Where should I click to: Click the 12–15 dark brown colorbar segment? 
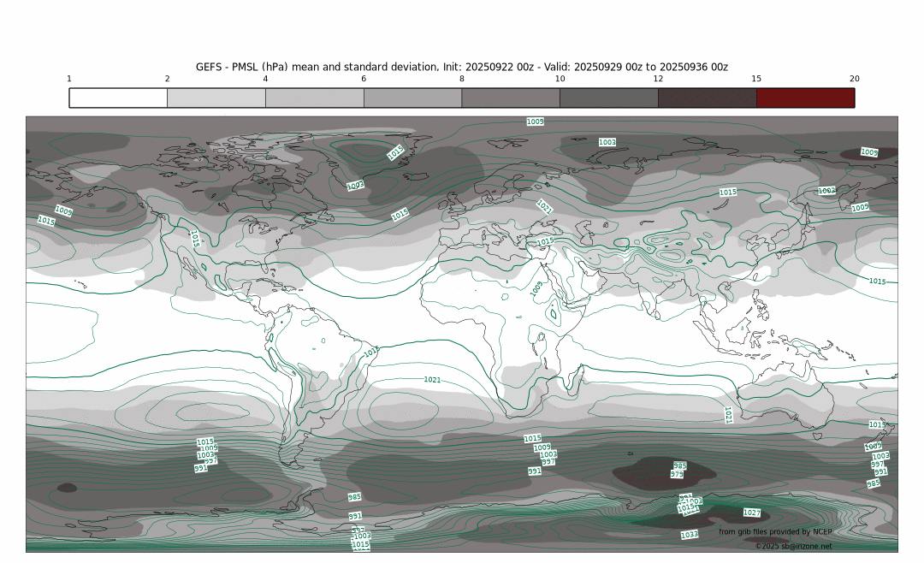pyautogui.click(x=708, y=98)
